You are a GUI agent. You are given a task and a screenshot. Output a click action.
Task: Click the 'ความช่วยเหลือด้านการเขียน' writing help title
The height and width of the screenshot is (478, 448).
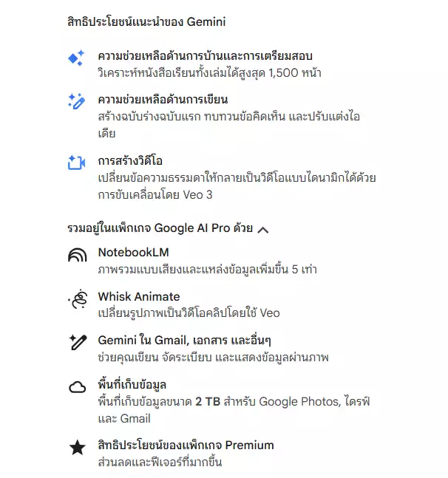pyautogui.click(x=162, y=100)
